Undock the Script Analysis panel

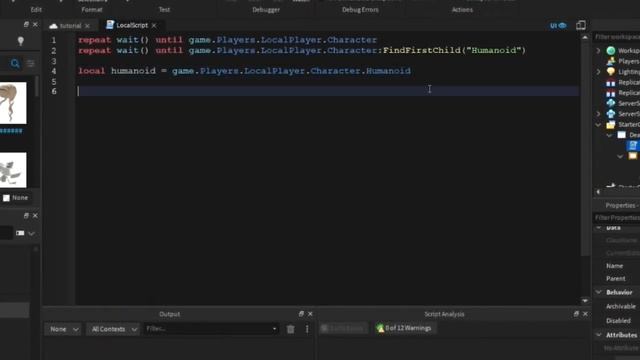[x=576, y=314]
